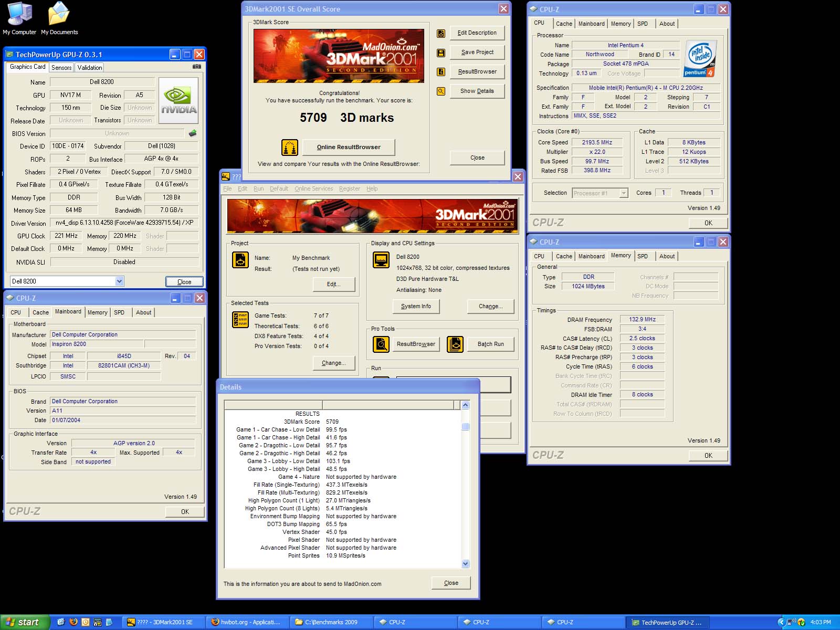Screen dimensions: 840x630
Task: Expand the hidden system tray icons arrow
Action: pos(781,622)
